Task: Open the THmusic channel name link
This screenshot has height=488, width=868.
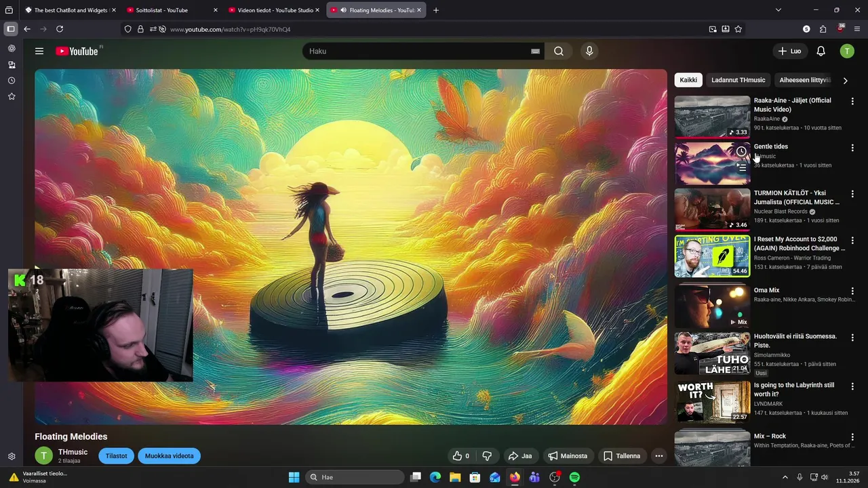Action: point(73,452)
